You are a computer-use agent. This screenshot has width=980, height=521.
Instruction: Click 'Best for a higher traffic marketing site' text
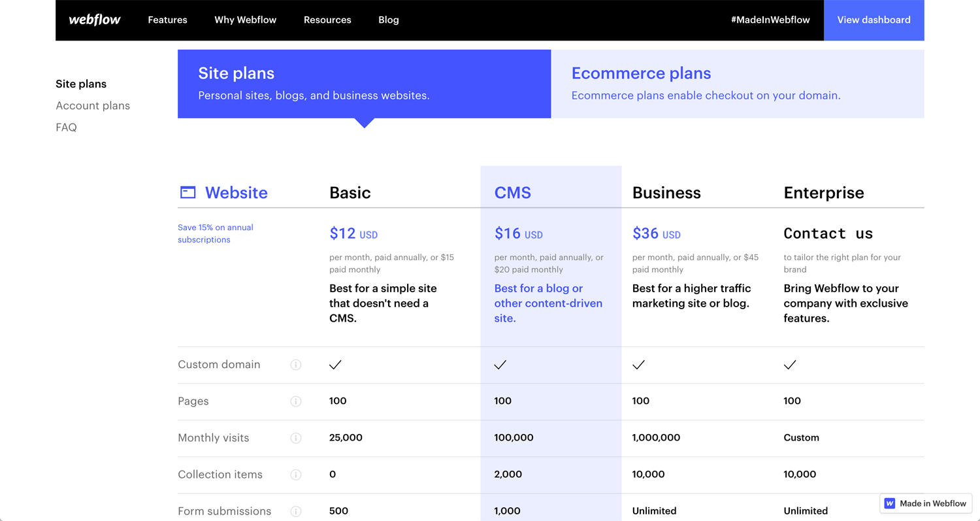pos(692,295)
